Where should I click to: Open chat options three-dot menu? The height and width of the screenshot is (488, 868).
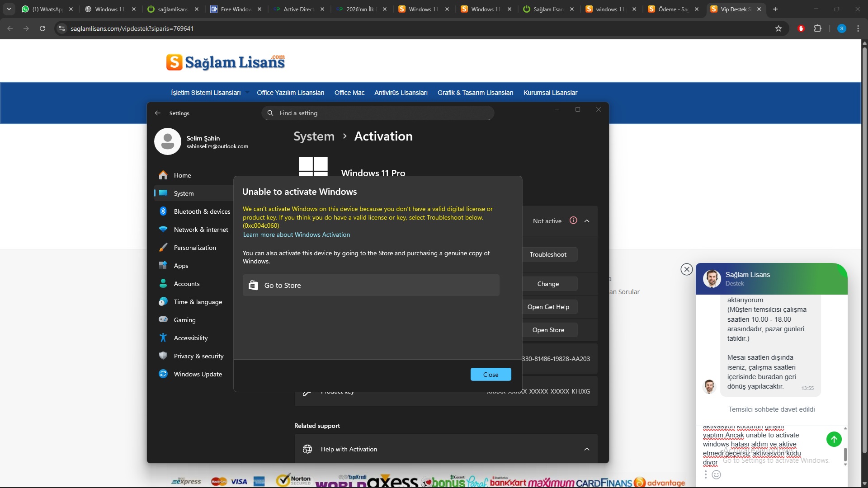coord(705,474)
